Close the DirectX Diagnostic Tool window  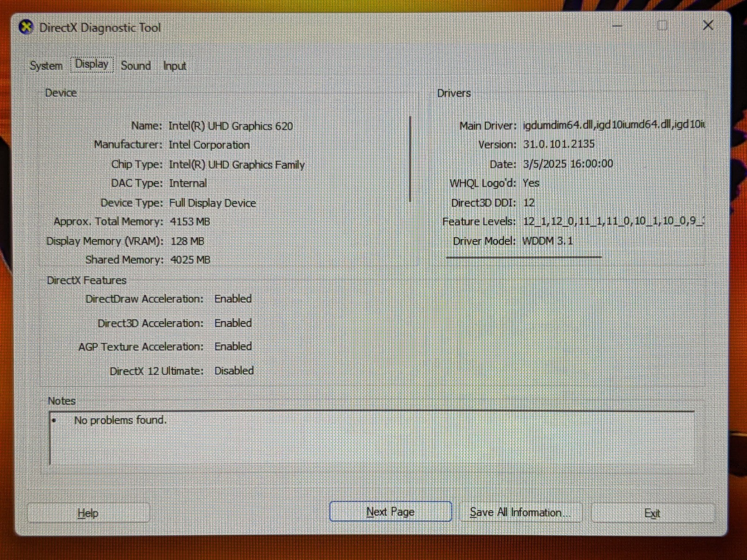(708, 26)
